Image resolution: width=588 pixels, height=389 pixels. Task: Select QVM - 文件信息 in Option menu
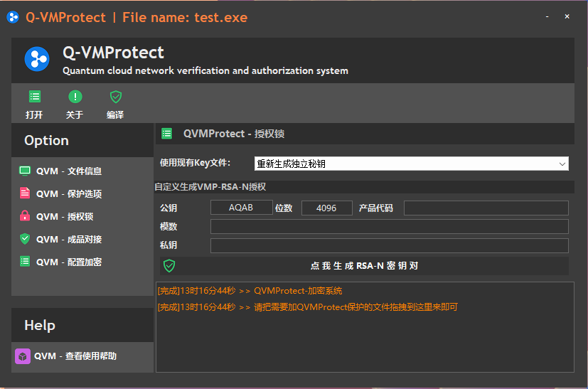click(x=69, y=171)
